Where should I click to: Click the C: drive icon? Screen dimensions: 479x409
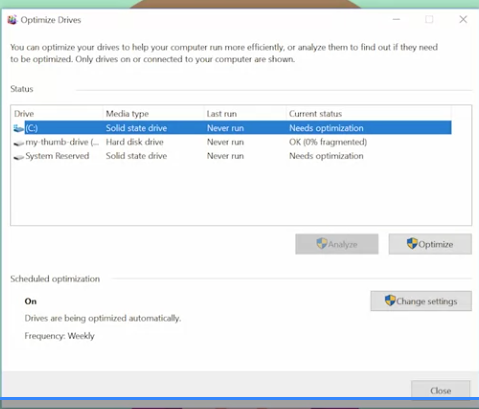click(18, 128)
